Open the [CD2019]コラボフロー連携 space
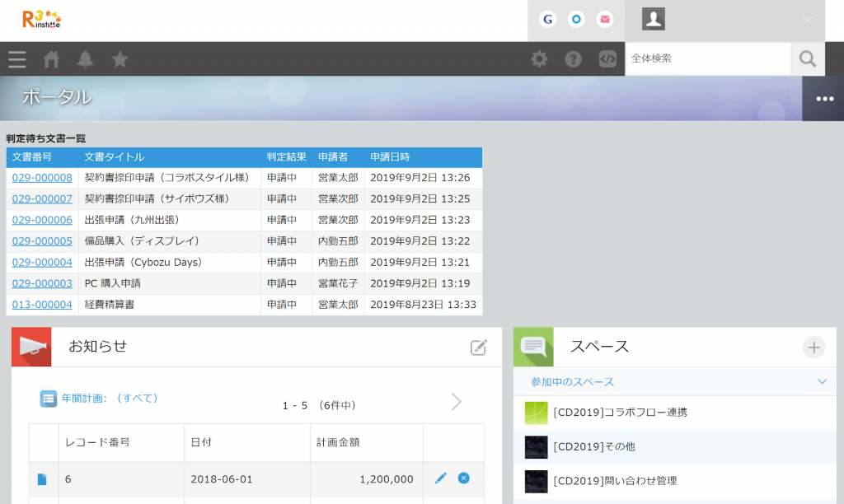This screenshot has height=504, width=844. [620, 413]
